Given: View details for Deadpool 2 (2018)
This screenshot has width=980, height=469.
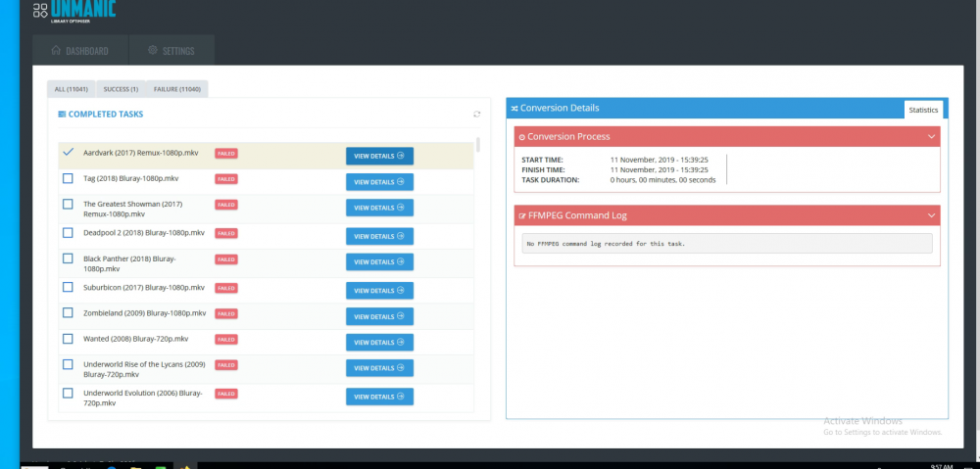Looking at the screenshot, I should pyautogui.click(x=379, y=237).
